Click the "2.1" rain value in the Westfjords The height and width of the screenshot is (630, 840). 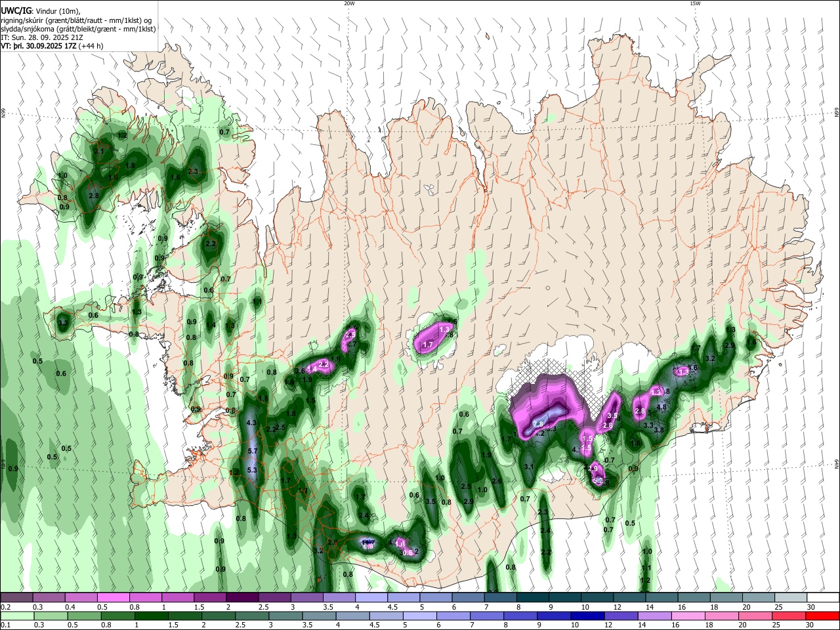click(100, 152)
